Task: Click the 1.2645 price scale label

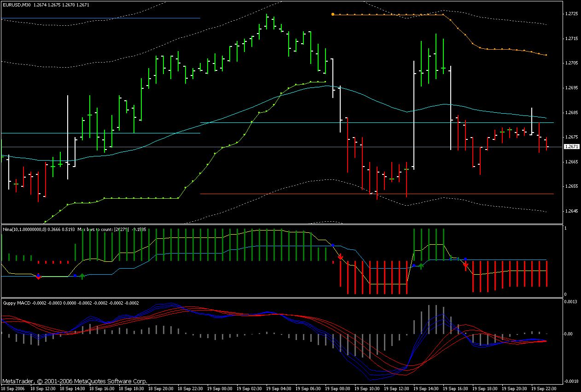Action: pos(572,211)
